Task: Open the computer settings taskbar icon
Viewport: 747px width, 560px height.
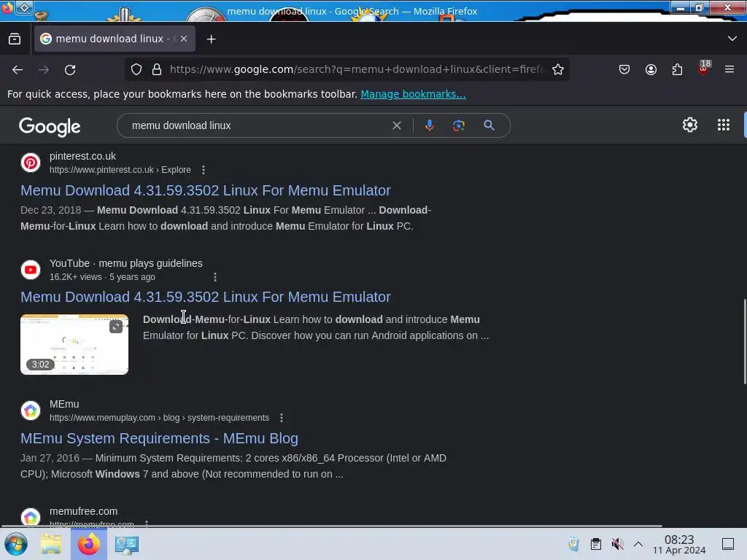Action: pyautogui.click(x=126, y=544)
